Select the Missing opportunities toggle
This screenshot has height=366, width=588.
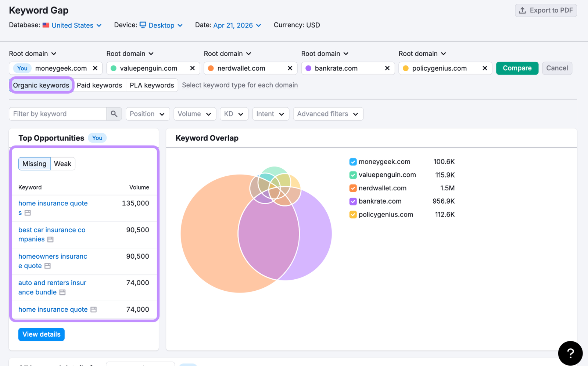[34, 164]
